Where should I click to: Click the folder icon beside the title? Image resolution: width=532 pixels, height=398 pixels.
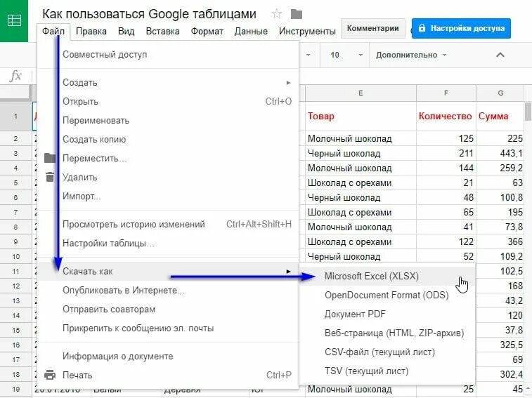click(297, 14)
